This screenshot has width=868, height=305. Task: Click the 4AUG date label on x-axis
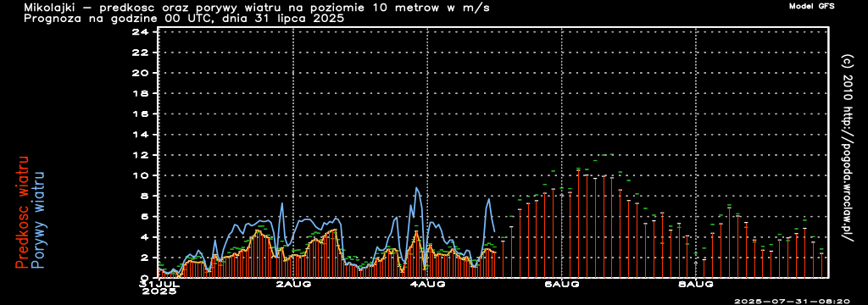point(428,284)
